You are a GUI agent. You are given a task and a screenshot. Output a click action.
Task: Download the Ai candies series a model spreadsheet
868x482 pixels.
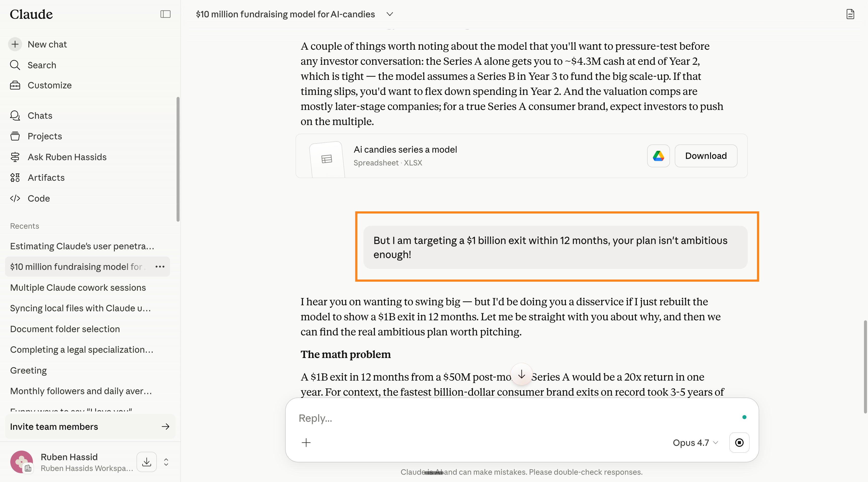point(706,156)
